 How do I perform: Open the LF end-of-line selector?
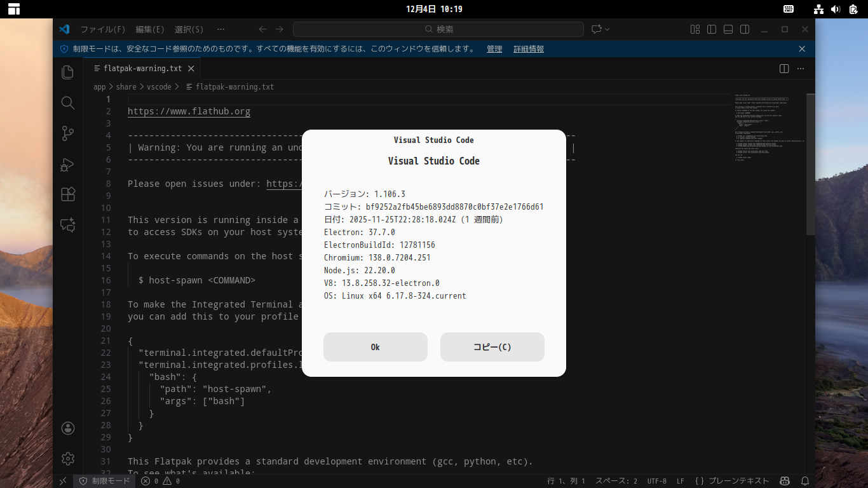tap(681, 481)
